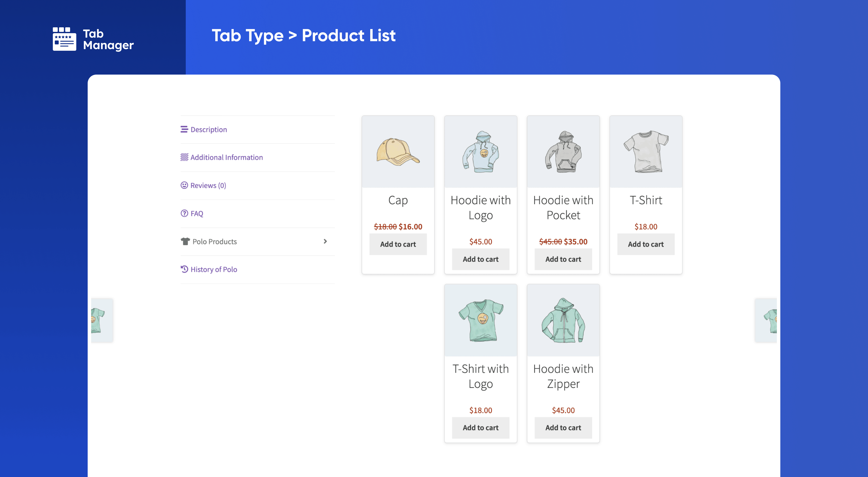
Task: Add Hoodie with Pocket to cart
Action: pyautogui.click(x=563, y=259)
